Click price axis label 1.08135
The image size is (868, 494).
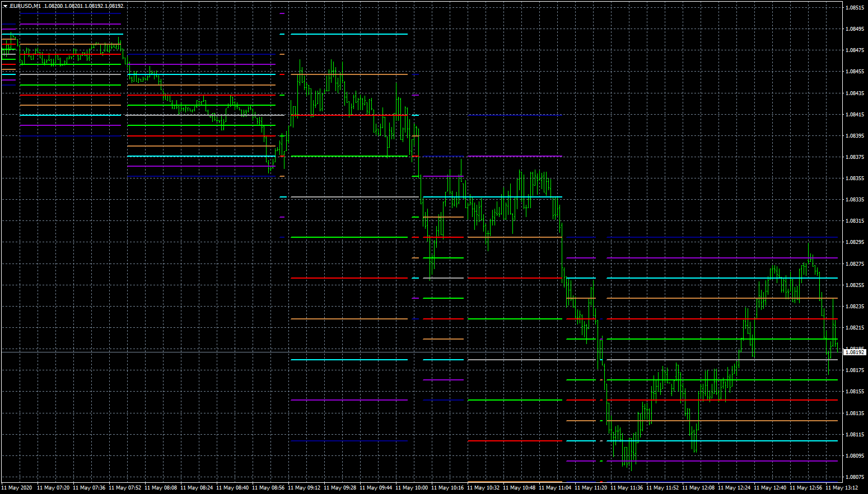[855, 413]
